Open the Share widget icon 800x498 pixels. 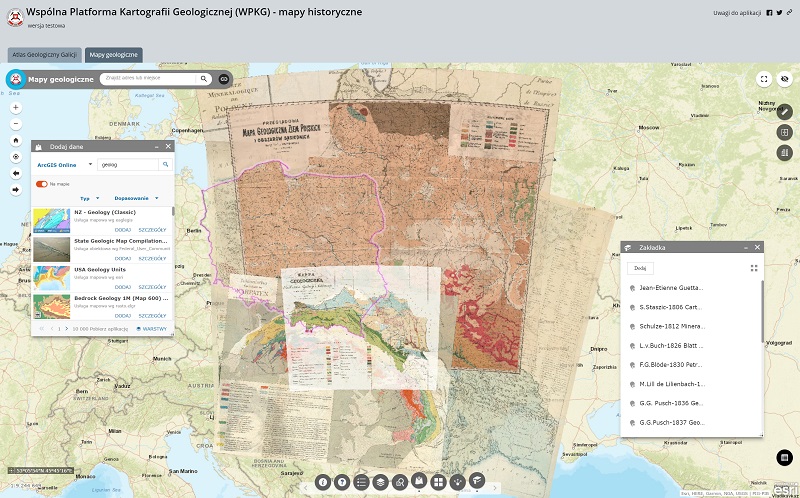tap(458, 482)
